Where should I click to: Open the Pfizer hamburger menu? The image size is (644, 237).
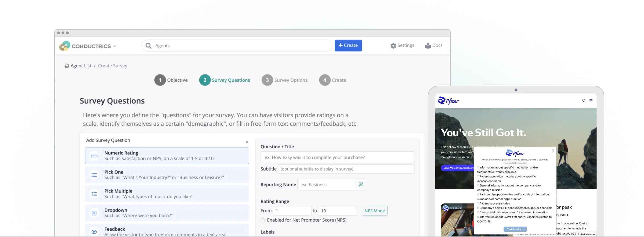pyautogui.click(x=591, y=101)
